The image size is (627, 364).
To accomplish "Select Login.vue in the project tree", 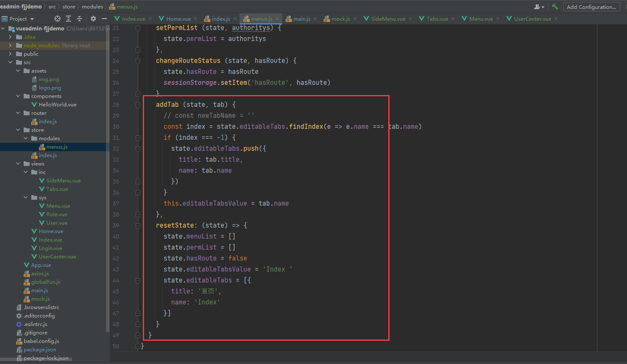I will point(50,248).
